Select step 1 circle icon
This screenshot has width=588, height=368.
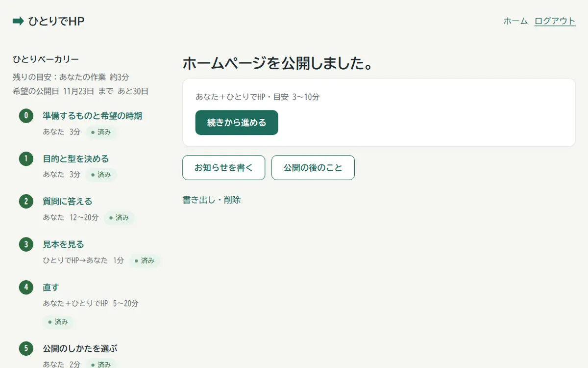[x=26, y=158]
